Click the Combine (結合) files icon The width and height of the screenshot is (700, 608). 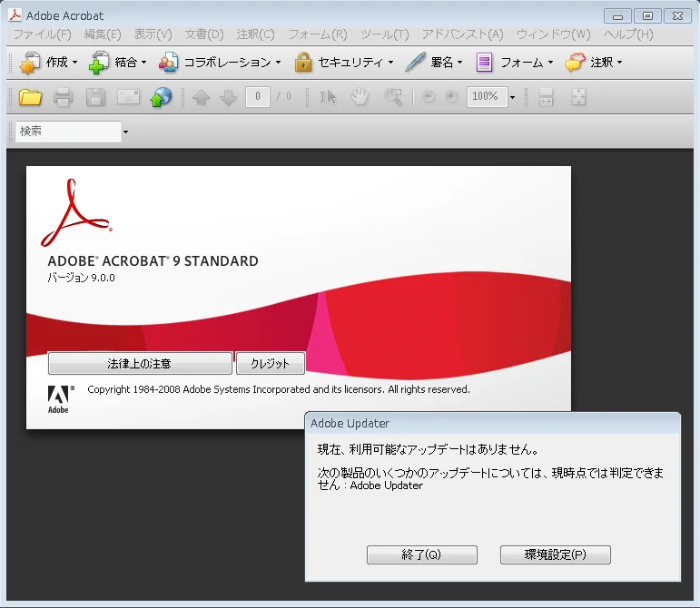click(99, 63)
